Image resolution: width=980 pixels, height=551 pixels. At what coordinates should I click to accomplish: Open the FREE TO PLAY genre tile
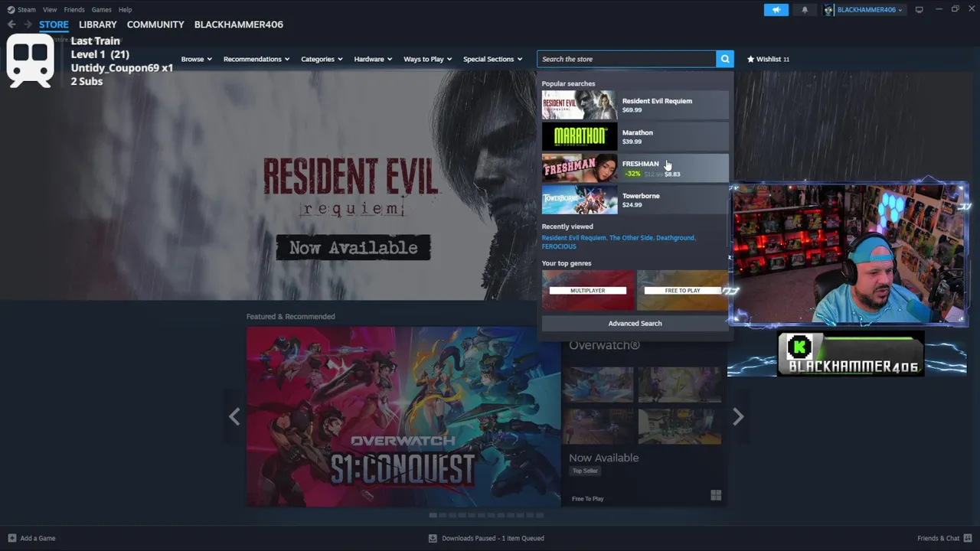[x=682, y=290]
